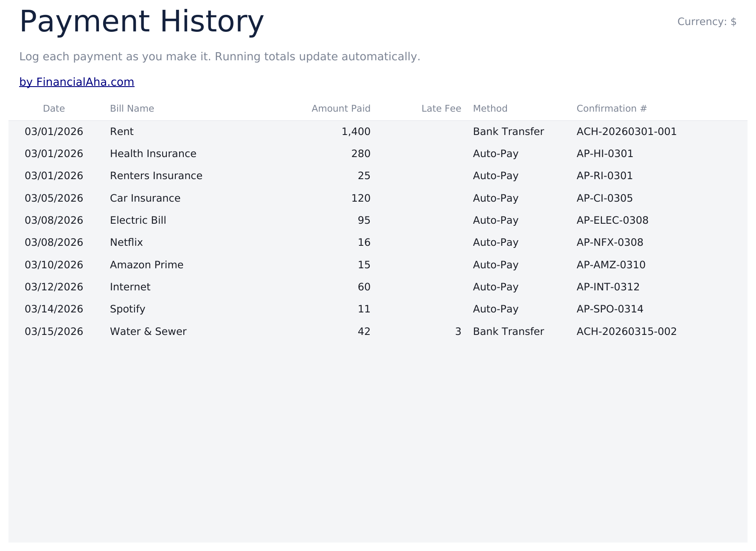
Task: Click the Spotify bill cell
Action: click(128, 309)
